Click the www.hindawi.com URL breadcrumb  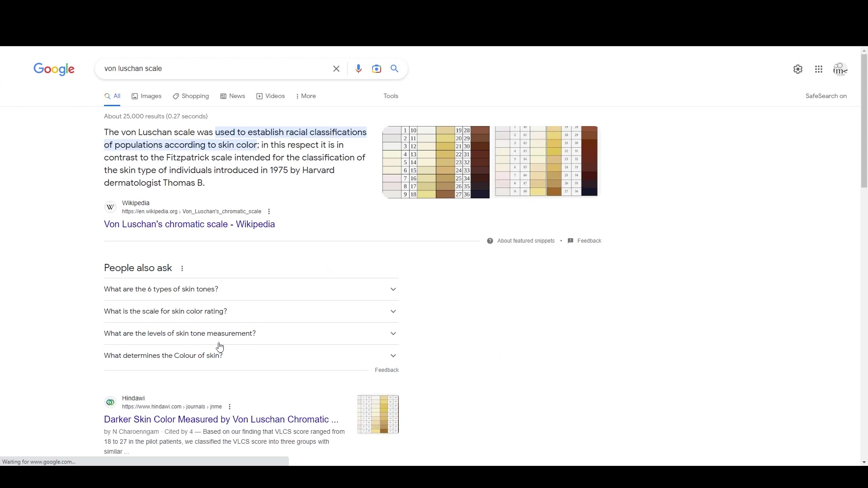(172, 407)
